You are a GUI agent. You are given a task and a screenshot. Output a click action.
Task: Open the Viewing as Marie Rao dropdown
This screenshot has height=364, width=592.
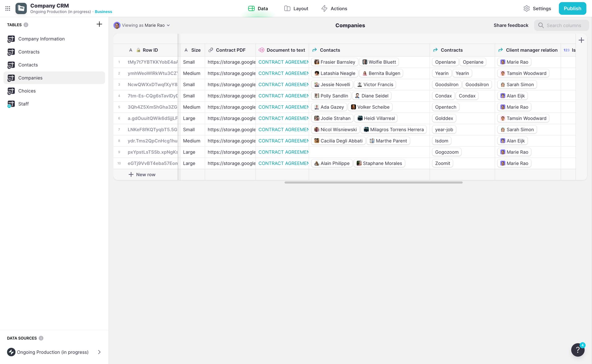[x=142, y=25]
